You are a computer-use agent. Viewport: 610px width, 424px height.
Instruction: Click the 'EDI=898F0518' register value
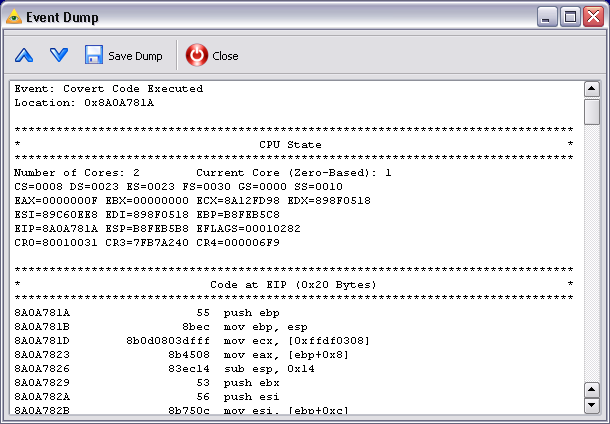pos(147,215)
